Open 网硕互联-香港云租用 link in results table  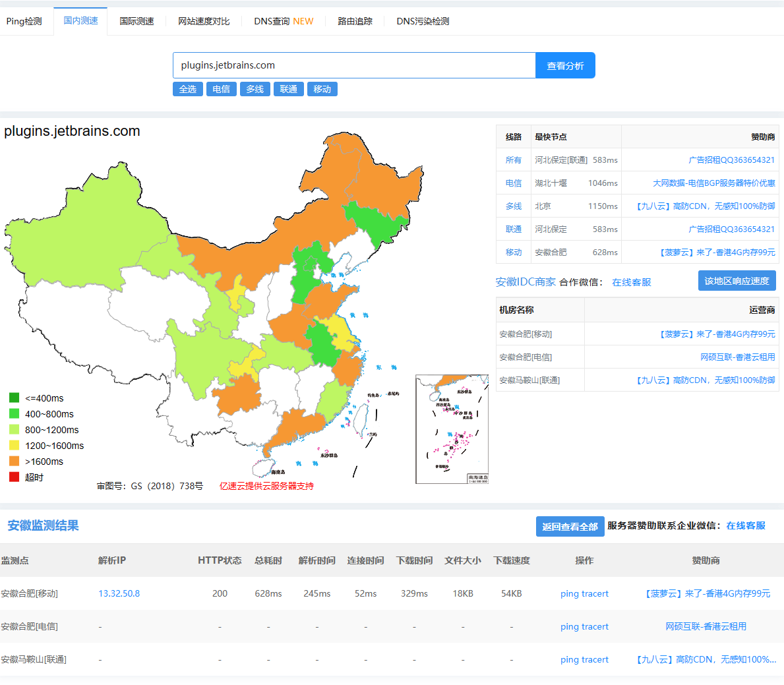coord(706,626)
